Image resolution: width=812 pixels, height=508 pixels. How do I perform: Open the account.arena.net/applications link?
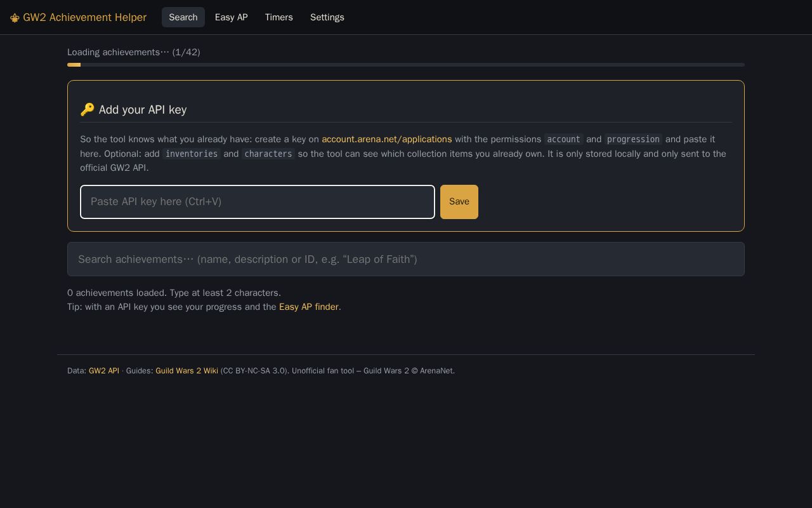(387, 139)
